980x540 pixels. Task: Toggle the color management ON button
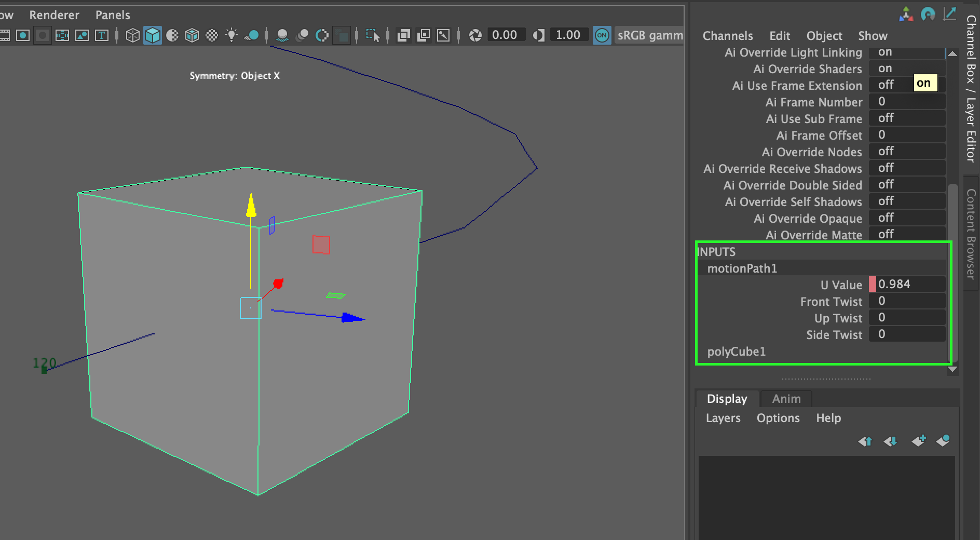(602, 36)
